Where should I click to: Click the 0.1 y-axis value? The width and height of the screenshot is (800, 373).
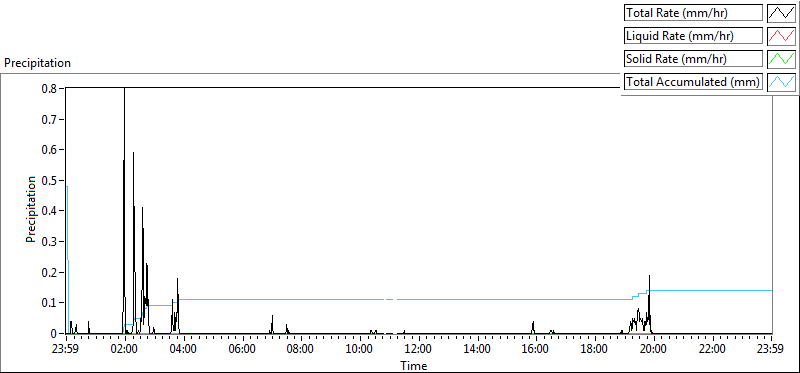click(49, 303)
